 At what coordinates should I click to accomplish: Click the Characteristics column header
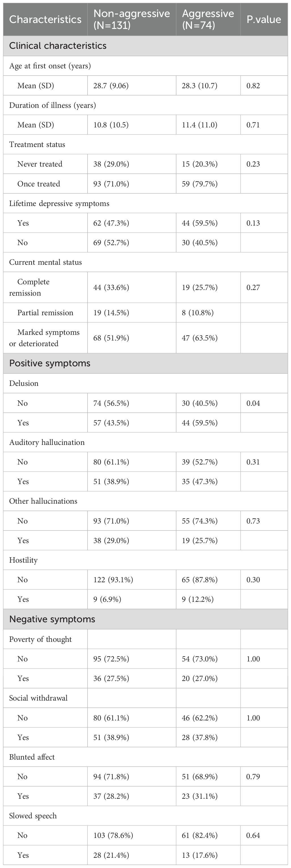point(45,20)
